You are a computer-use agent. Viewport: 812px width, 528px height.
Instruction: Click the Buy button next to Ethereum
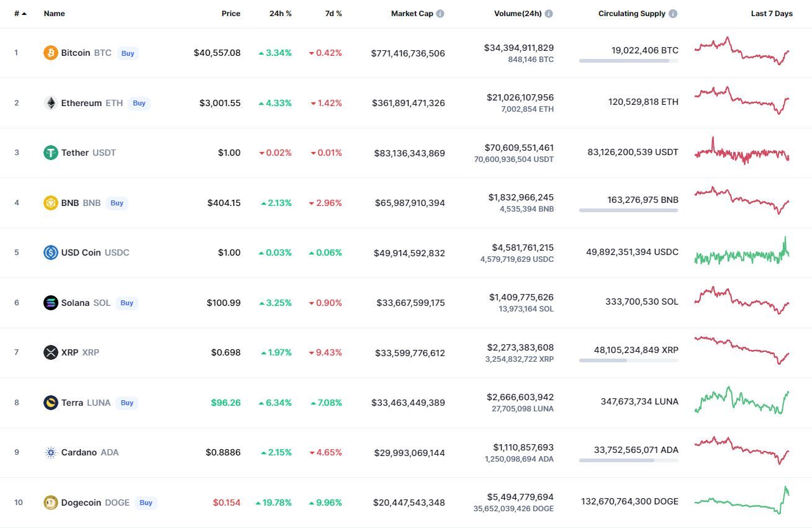coord(139,103)
